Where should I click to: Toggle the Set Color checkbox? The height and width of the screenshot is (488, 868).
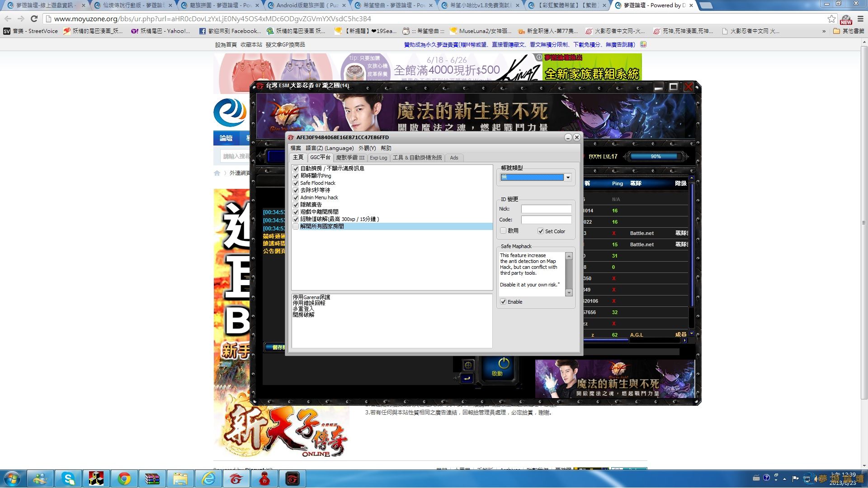tap(540, 231)
